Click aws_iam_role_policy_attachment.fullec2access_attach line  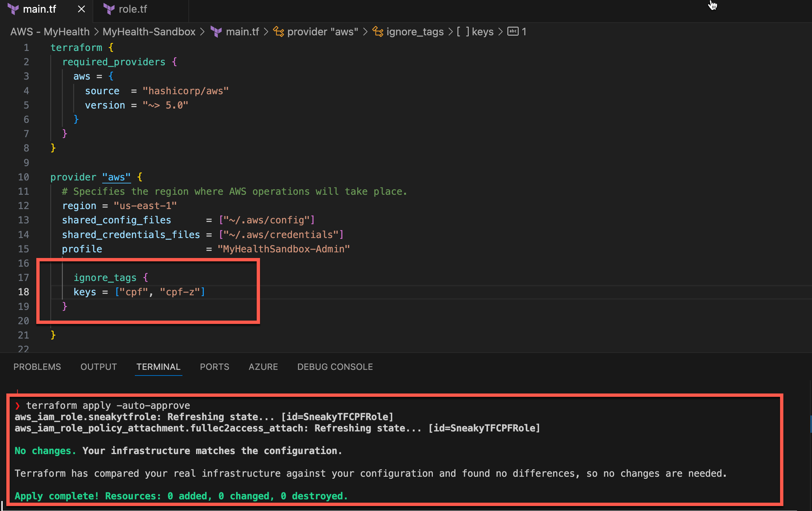(x=277, y=428)
